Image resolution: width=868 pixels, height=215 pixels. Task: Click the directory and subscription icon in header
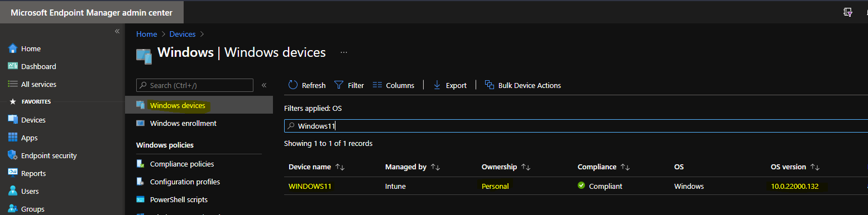pyautogui.click(x=848, y=12)
